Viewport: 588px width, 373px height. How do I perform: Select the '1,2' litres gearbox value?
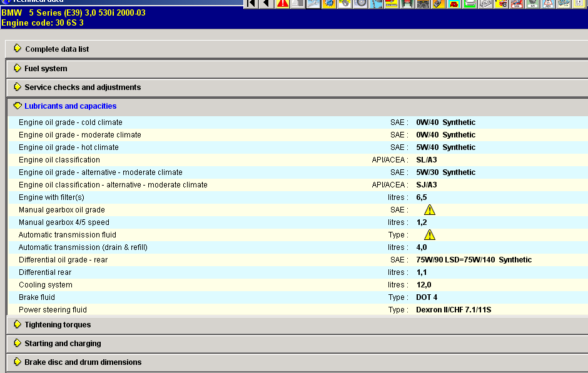click(422, 222)
